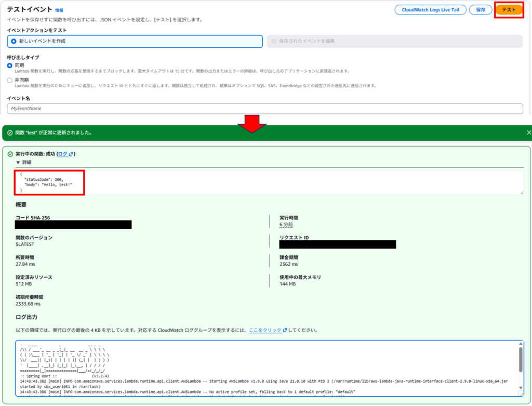Image resolution: width=532 pixels, height=406 pixels.
Task: Open CloudWatch Logs Live Tail
Action: pyautogui.click(x=430, y=10)
